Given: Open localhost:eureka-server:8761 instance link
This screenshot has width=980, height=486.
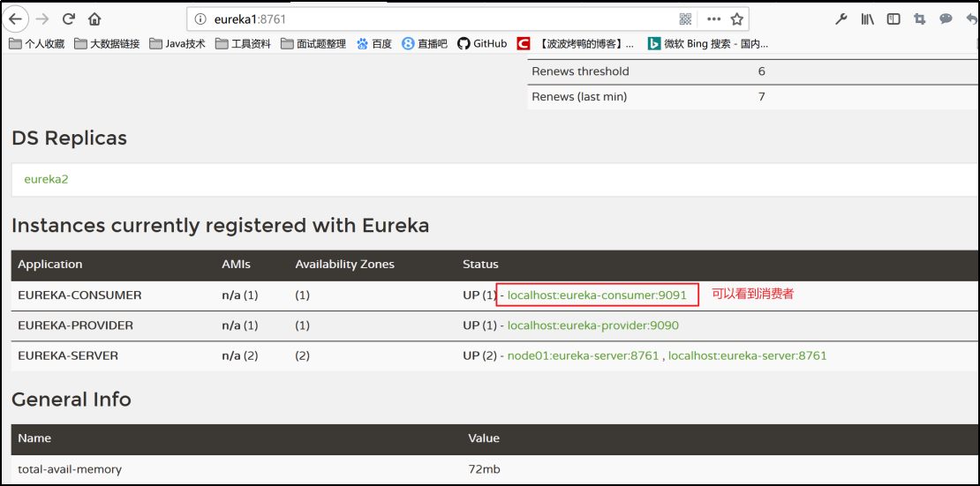Looking at the screenshot, I should tap(748, 356).
